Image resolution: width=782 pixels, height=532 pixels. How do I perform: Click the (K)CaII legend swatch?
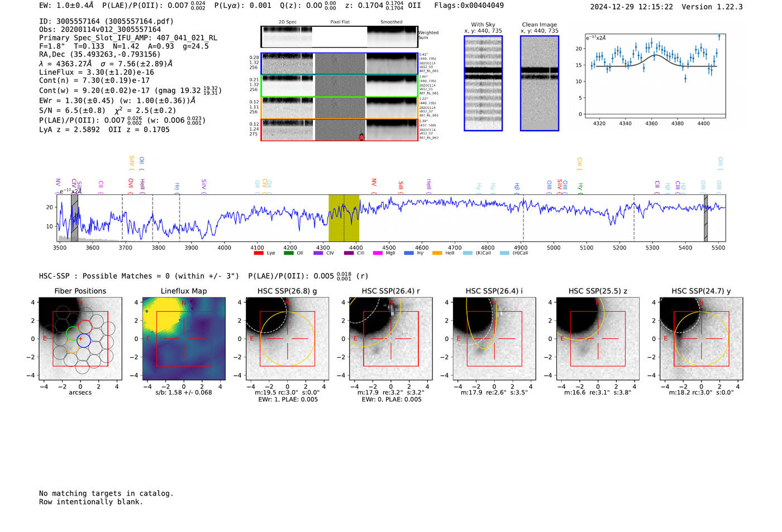click(468, 253)
